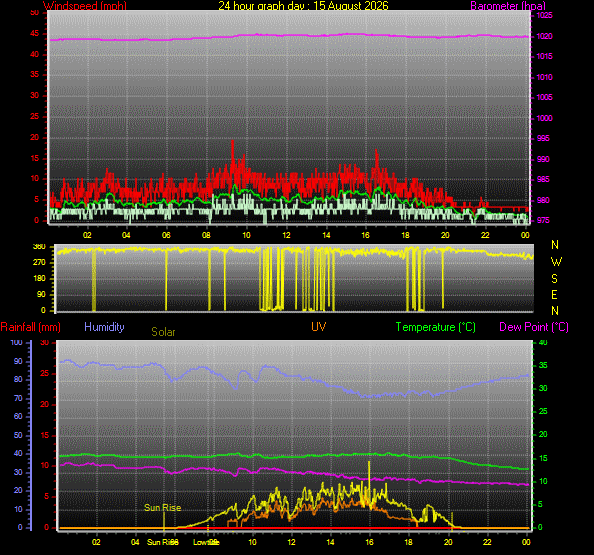Click the red "Windspeed (mph)" axis title
Viewport: 594px width, 555px height.
pyautogui.click(x=85, y=6)
